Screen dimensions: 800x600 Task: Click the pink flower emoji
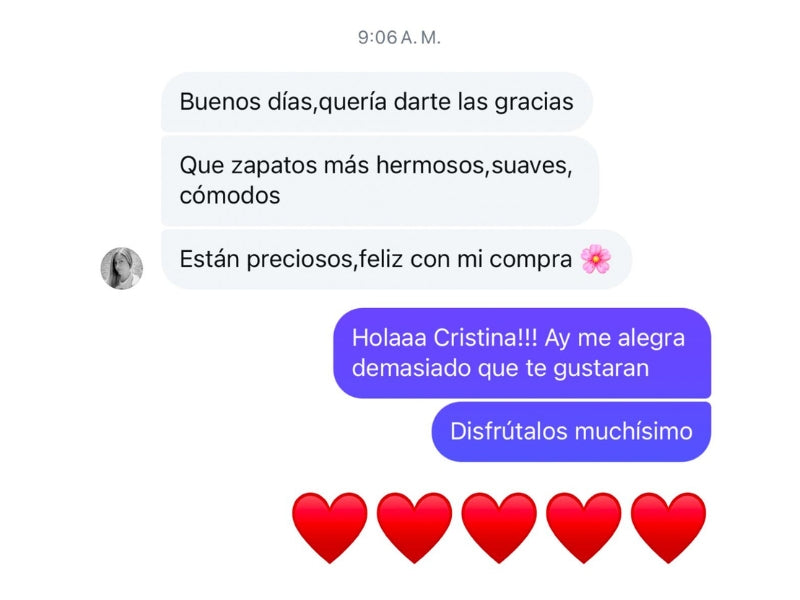[595, 259]
